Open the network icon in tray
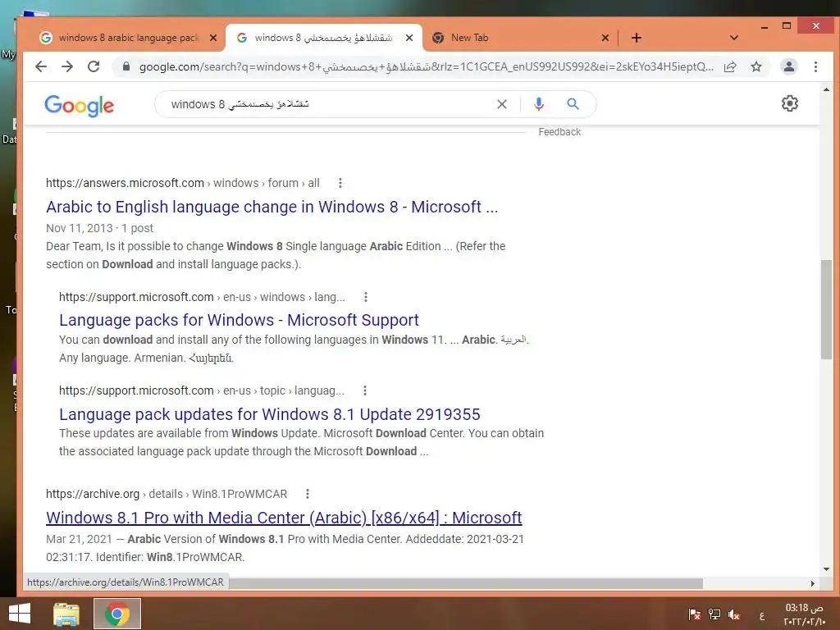Screen dimensions: 840x630 714,614
